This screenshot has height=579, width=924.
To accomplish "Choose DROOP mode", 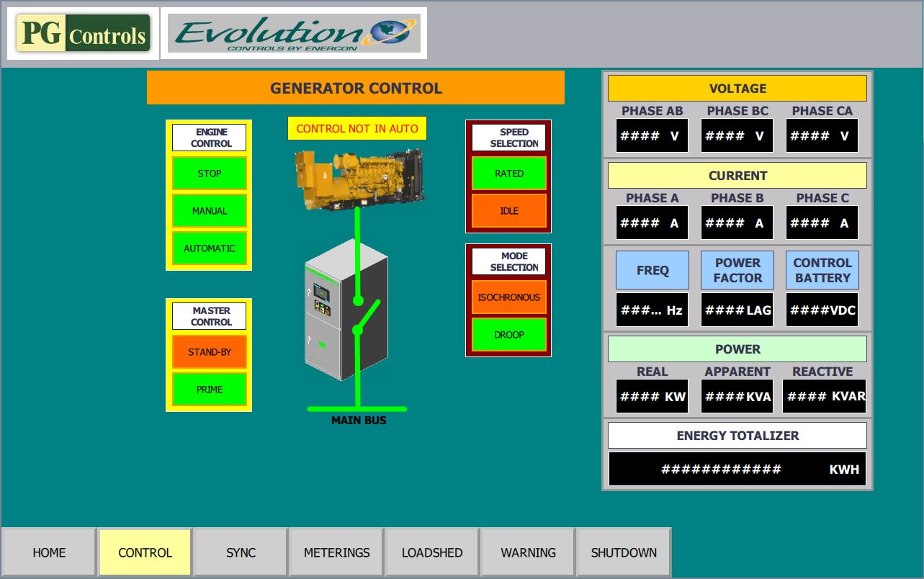I will [509, 335].
